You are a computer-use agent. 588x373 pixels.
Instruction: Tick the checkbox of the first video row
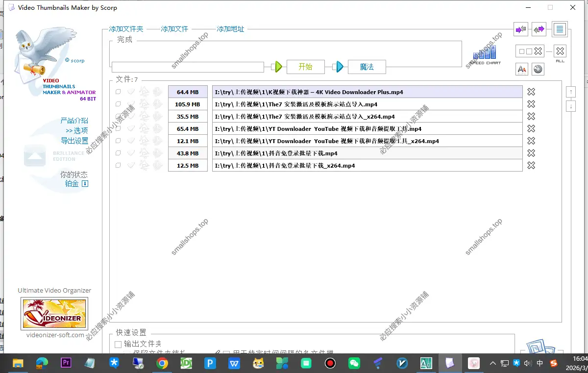pyautogui.click(x=118, y=92)
